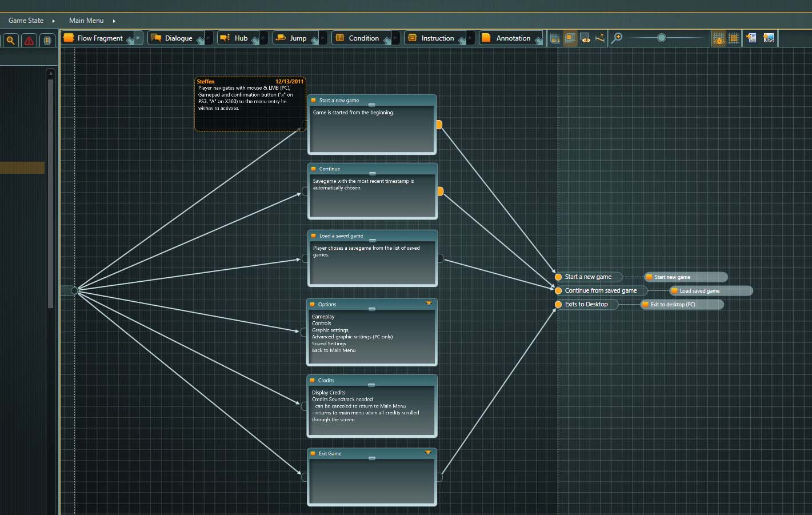The image size is (812, 515).
Task: Click the orange output pin of Continue node
Action: click(x=440, y=191)
